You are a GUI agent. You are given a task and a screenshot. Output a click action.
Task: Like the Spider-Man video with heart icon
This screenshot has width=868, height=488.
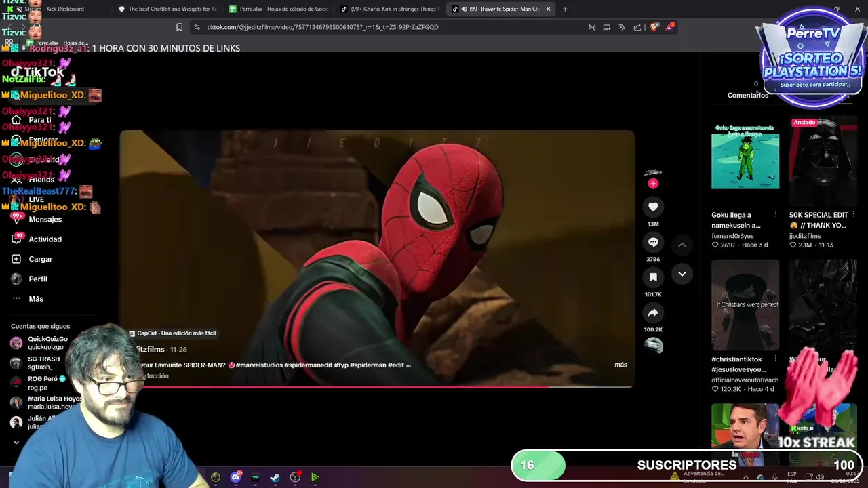click(653, 207)
